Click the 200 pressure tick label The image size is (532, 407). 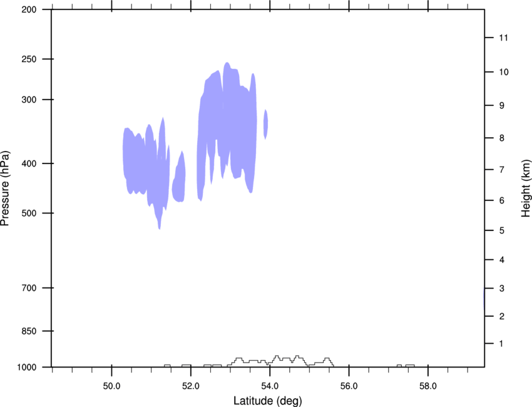coord(29,9)
